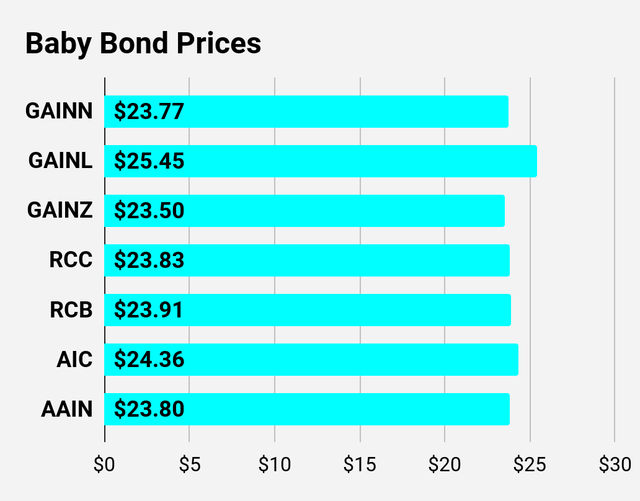The height and width of the screenshot is (501, 640).
Task: Click the $30 x-axis tick label
Action: (614, 465)
